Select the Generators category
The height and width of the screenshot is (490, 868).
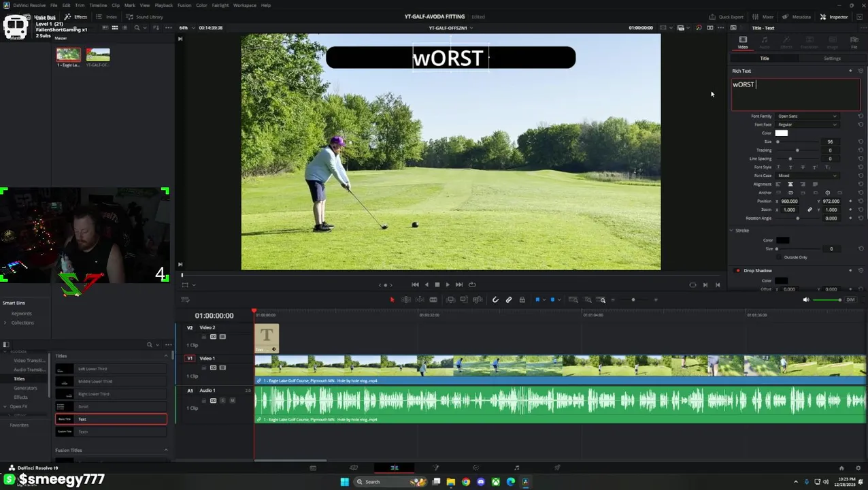25,388
